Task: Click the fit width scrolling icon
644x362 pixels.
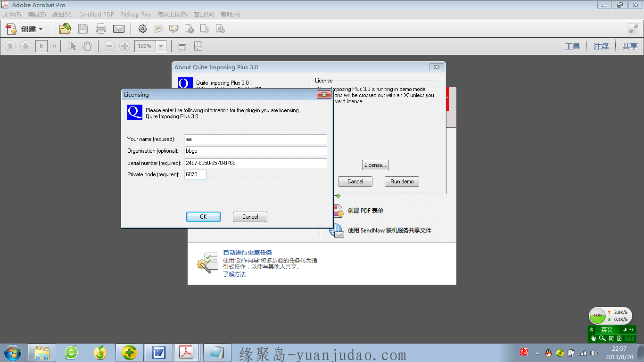Action: 182,46
